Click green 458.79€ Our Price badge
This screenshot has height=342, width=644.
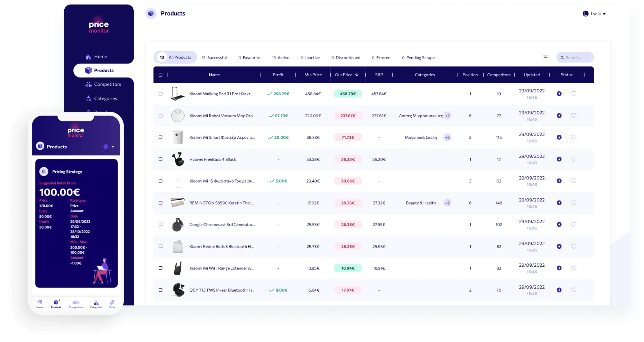pyautogui.click(x=348, y=94)
